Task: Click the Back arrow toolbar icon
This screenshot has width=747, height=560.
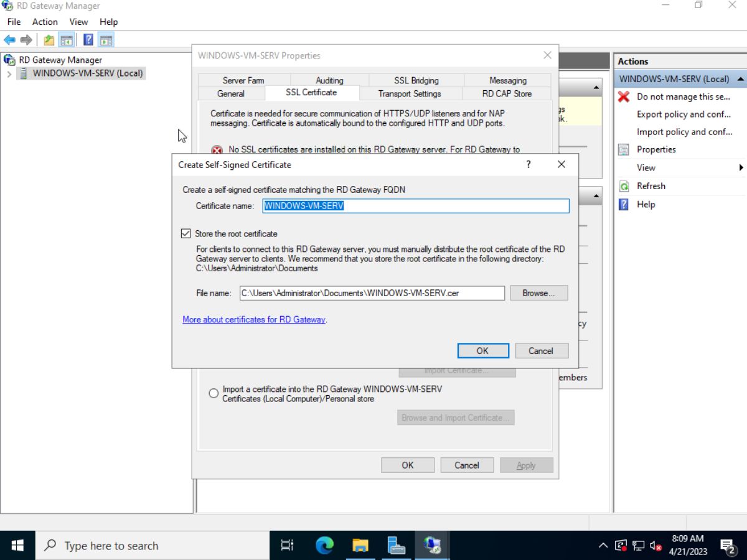Action: [x=9, y=40]
